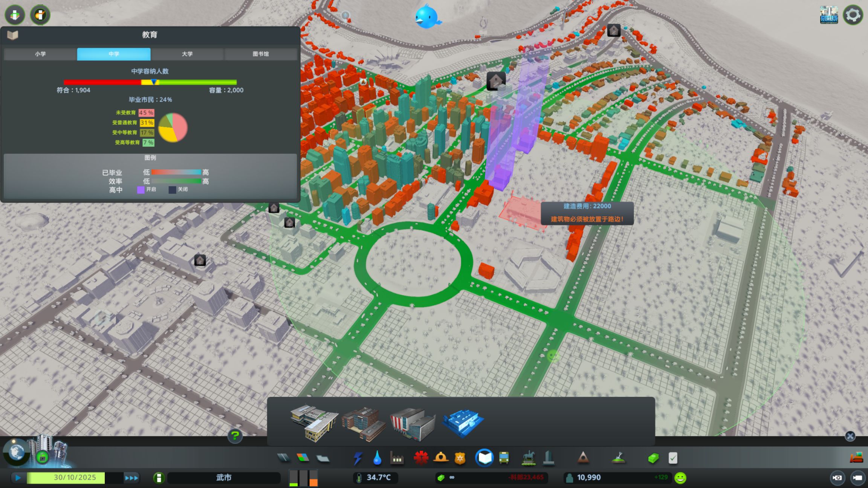Open the game settings gear menu
The width and height of the screenshot is (868, 488).
click(x=853, y=15)
